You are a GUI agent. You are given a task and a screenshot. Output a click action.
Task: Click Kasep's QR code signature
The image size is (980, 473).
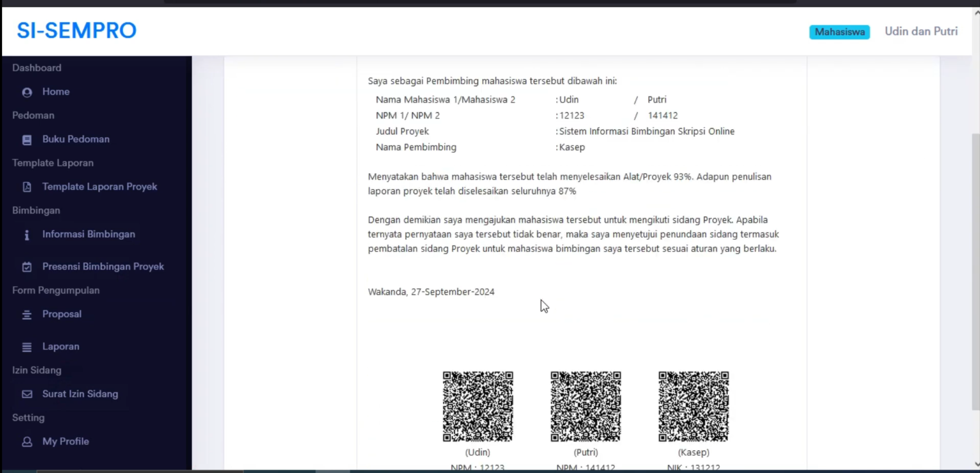pyautogui.click(x=693, y=406)
